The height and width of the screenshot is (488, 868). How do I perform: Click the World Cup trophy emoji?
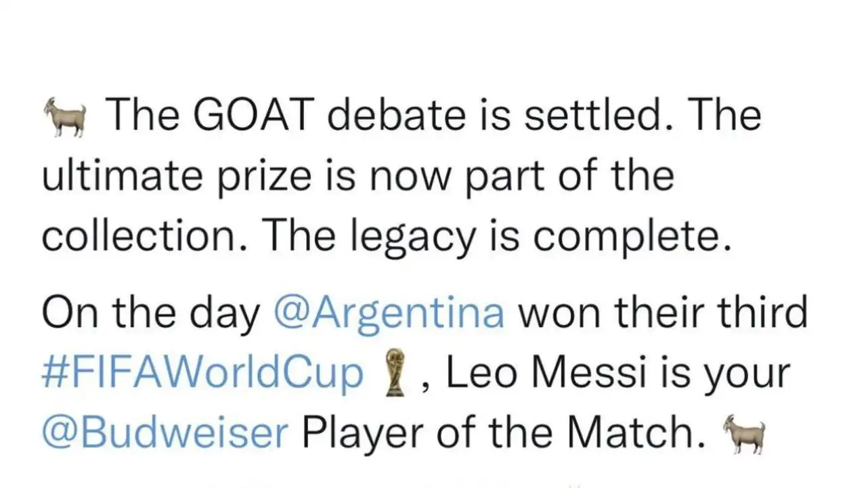pyautogui.click(x=391, y=374)
